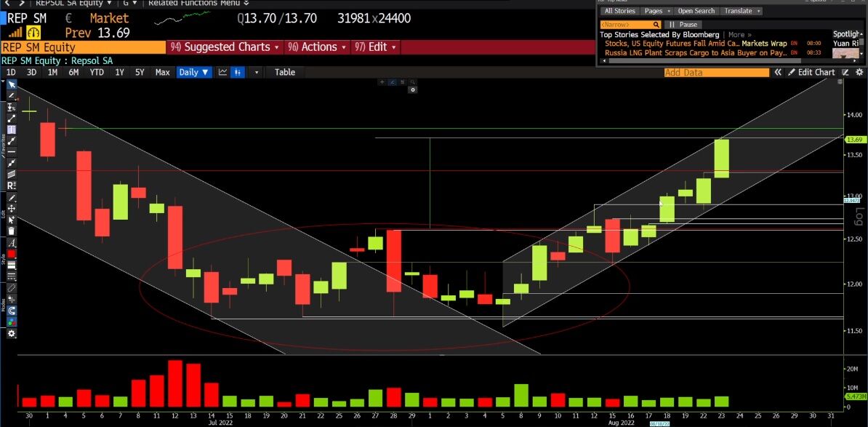
Task: Delete annotation with the trash can icon
Action: 12,231
